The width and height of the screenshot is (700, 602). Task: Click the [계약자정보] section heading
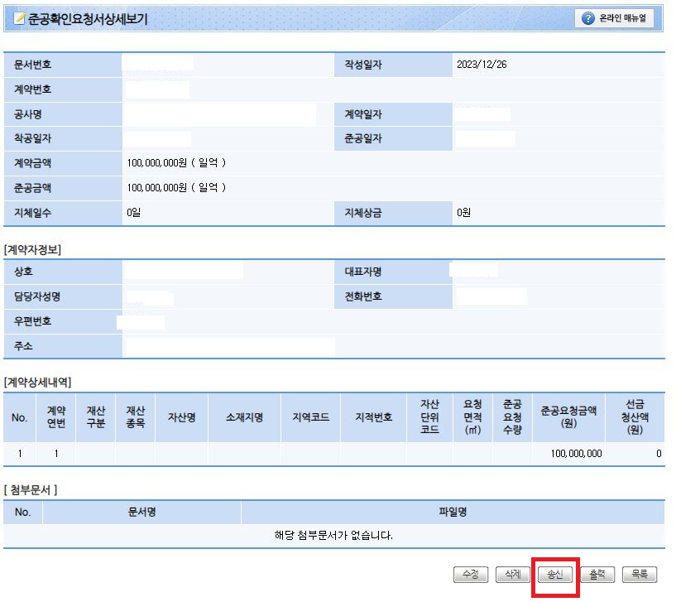(32, 249)
